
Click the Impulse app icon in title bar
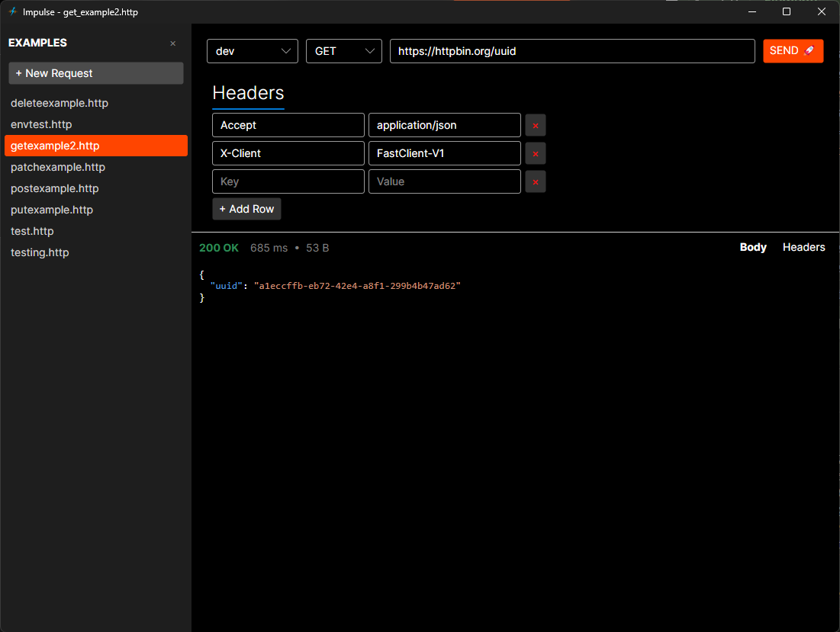[12, 12]
